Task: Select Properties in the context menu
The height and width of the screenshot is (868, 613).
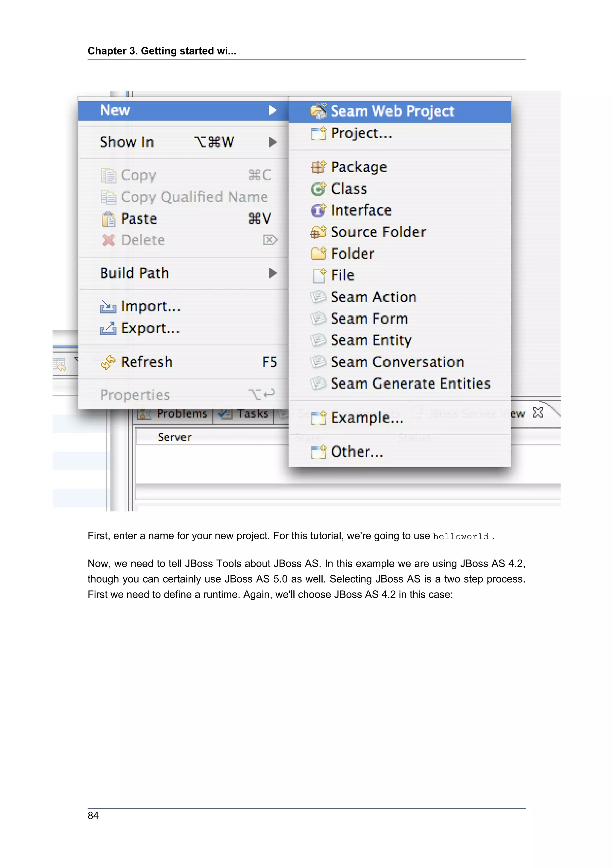Action: tap(183, 395)
